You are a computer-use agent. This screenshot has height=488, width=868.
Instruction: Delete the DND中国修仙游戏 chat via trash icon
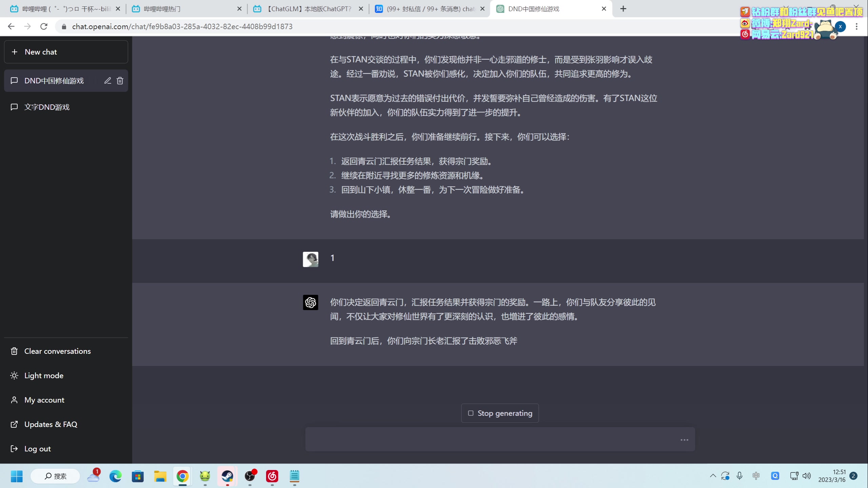point(120,81)
